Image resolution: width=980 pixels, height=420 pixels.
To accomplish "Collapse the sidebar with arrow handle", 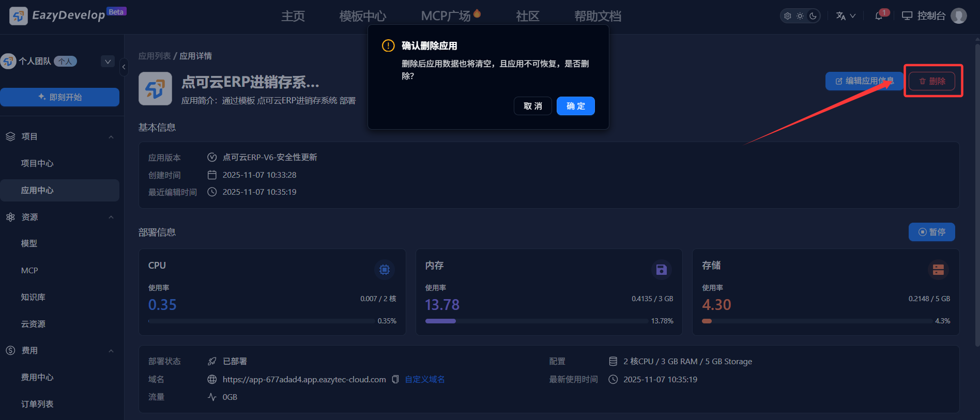I will tap(124, 67).
